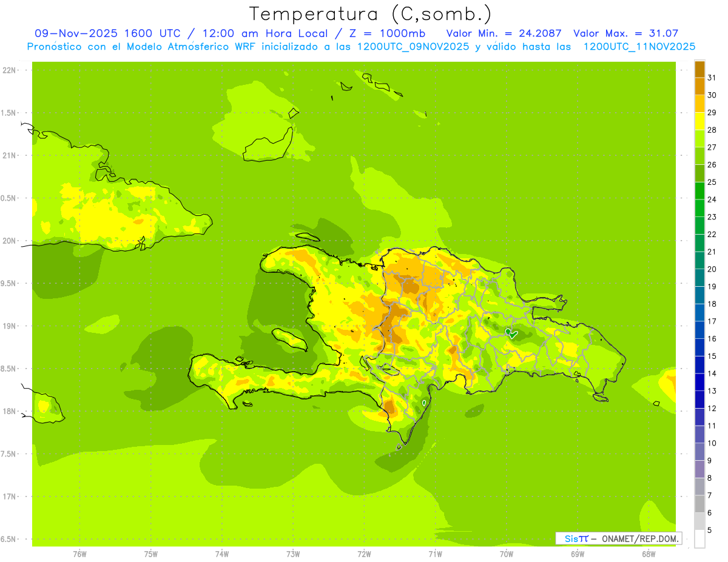728x562 pixels.
Task: Click the orange legend segment between 30 and 31
Action: pos(699,86)
